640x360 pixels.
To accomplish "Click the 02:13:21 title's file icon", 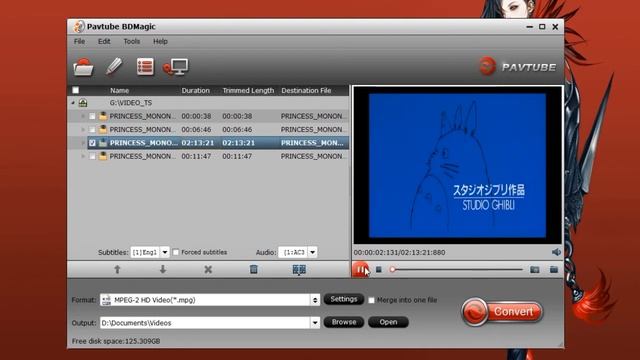I will (x=103, y=143).
